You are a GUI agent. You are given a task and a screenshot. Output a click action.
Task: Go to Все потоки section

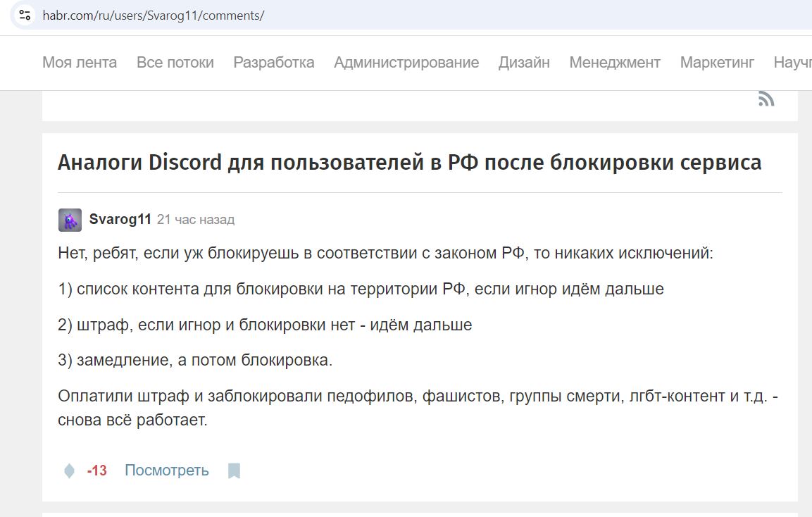[x=175, y=63]
